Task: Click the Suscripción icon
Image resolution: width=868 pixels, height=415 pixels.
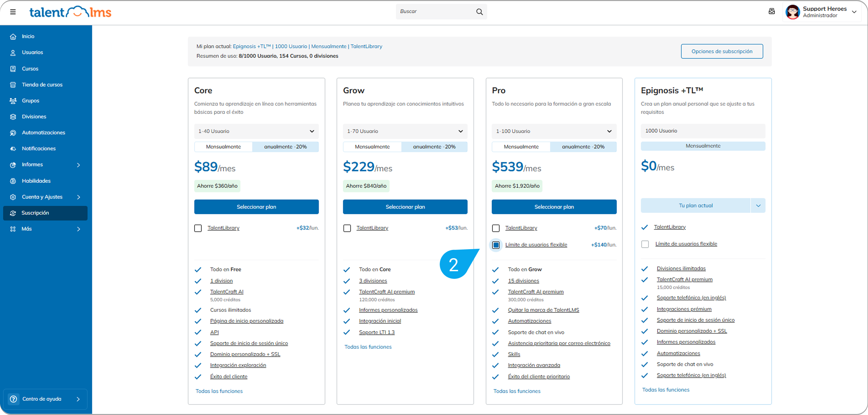Action: pyautogui.click(x=13, y=213)
